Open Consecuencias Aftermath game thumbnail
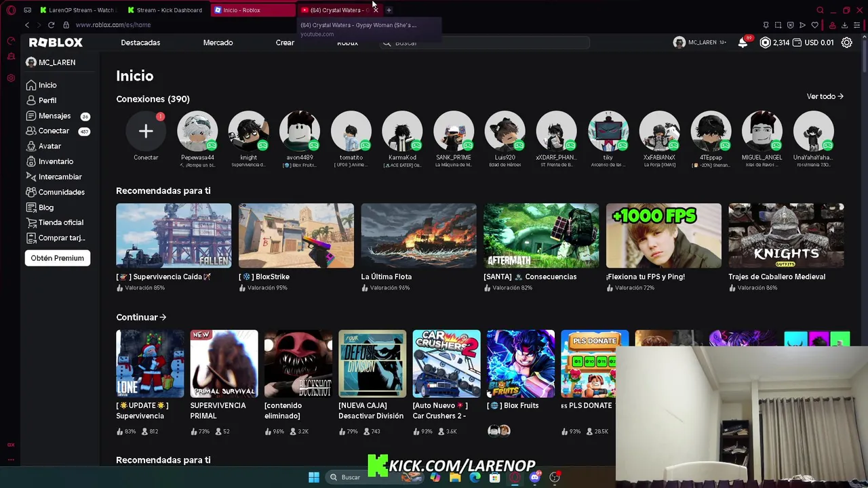Screen dimensions: 868x488 coord(541,235)
